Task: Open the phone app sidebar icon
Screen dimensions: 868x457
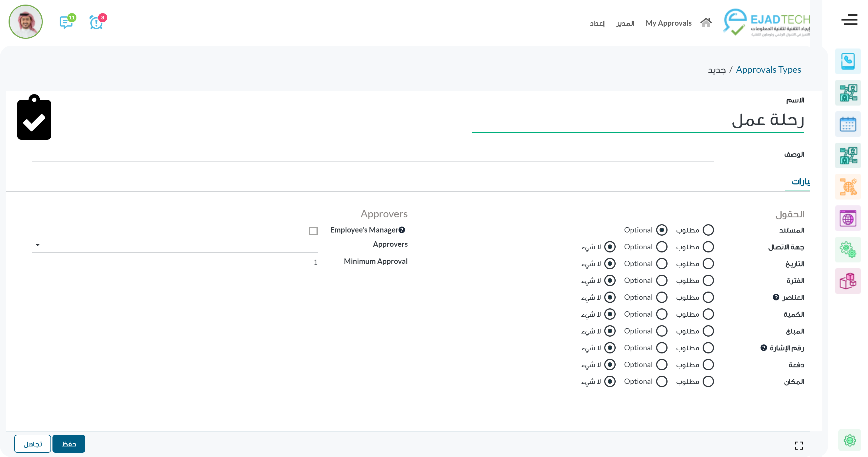Action: 848,61
